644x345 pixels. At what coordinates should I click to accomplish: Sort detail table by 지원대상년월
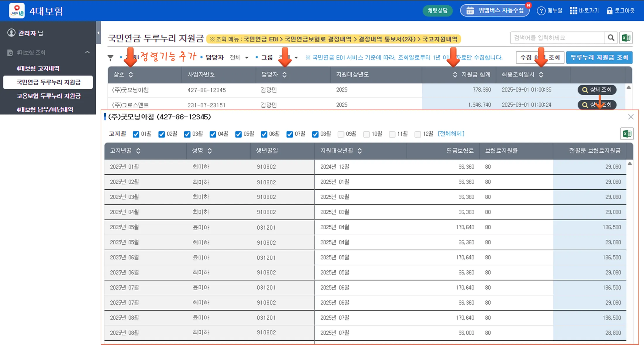coord(360,151)
